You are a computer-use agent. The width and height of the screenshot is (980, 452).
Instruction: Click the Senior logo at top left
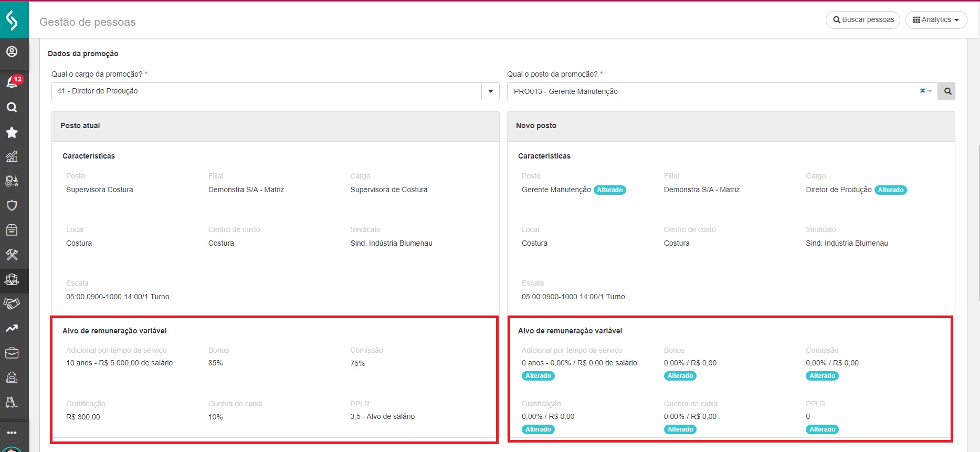click(12, 20)
